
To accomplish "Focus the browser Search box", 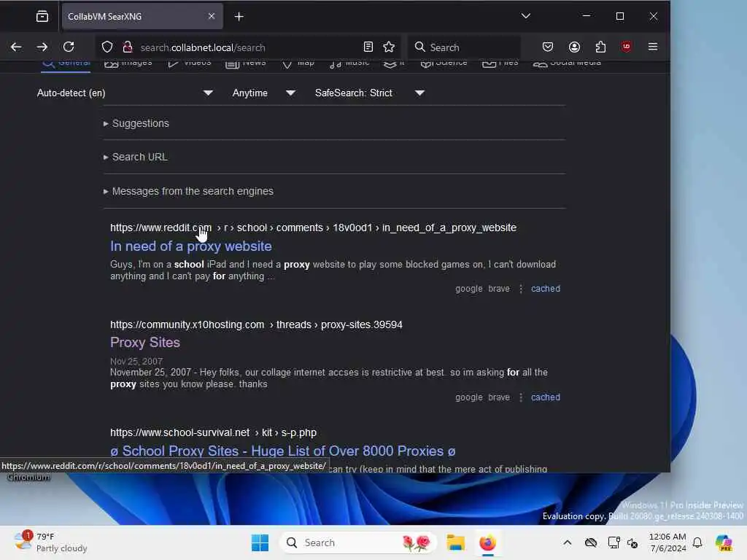I will click(465, 47).
